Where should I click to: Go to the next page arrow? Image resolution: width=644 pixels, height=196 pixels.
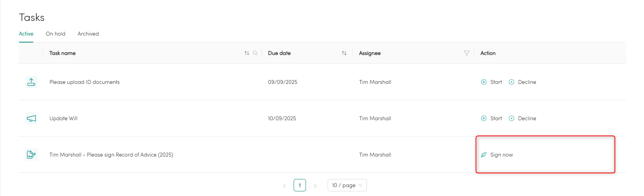(x=315, y=186)
